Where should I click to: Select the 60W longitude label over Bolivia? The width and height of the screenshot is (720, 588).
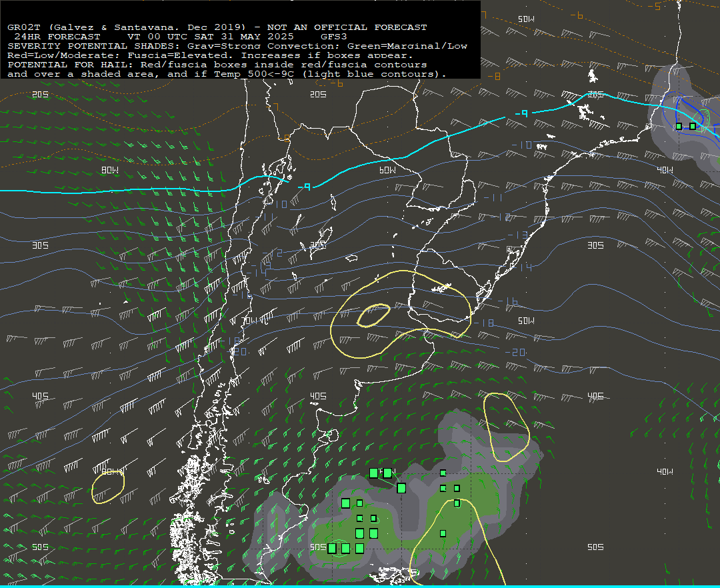387,170
